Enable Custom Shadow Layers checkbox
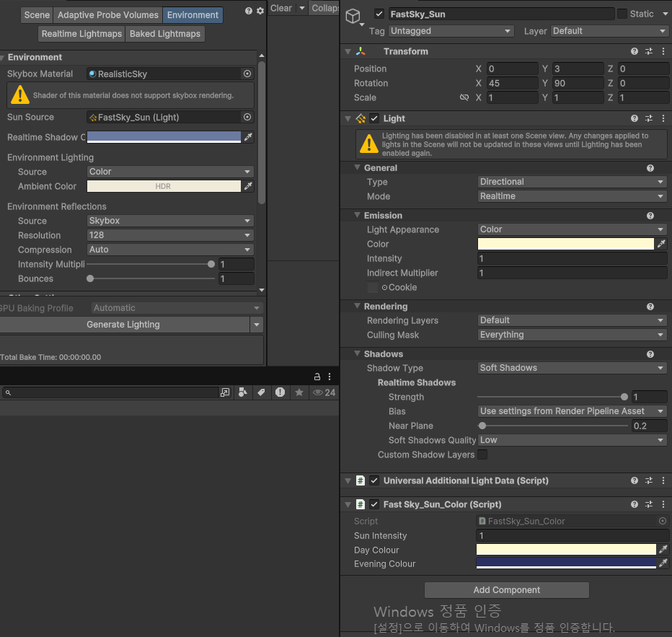Viewport: 672px width, 637px height. [x=482, y=454]
